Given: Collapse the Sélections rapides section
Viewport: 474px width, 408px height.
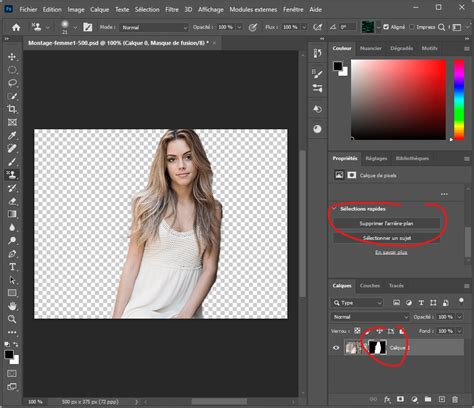Looking at the screenshot, I should pos(334,209).
